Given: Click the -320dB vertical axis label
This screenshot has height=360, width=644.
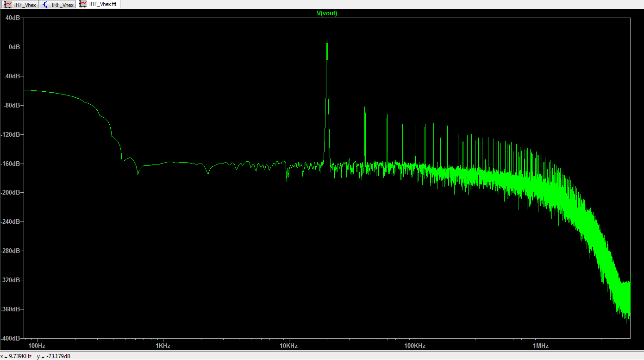Looking at the screenshot, I should click(x=11, y=280).
